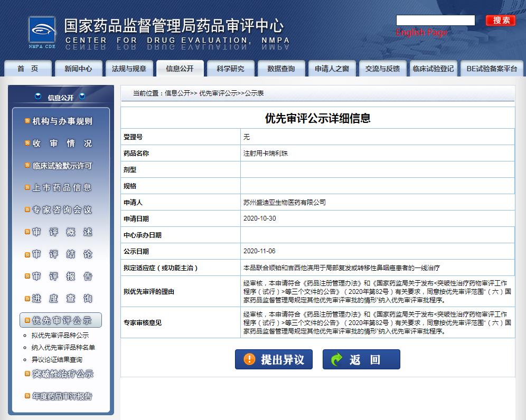Select 优先审评公示 in sidebar
The image size is (526, 420).
point(61,320)
